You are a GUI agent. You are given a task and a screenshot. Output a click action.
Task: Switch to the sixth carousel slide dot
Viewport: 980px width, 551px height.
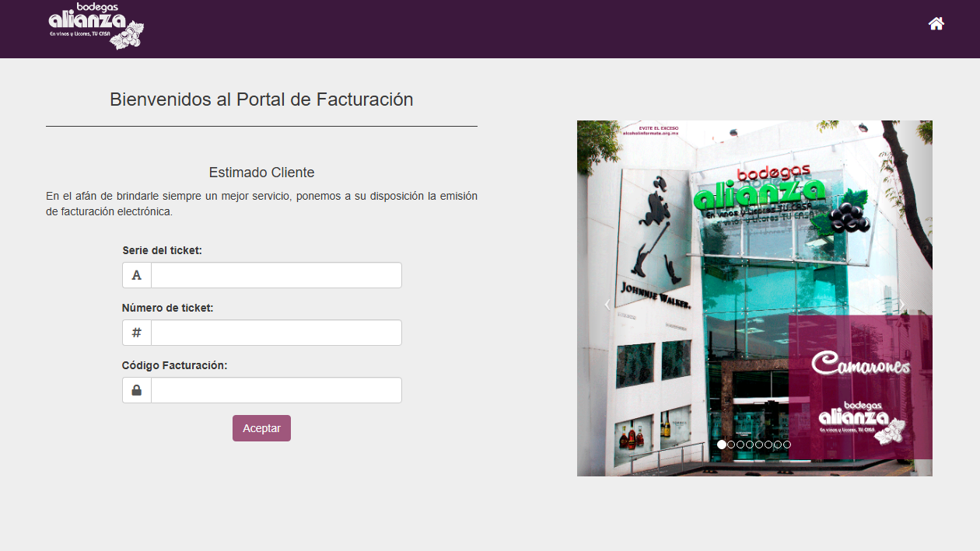768,445
